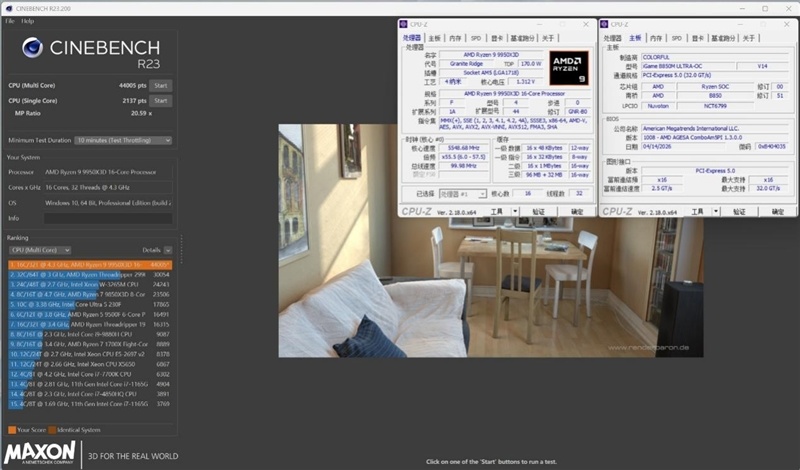Select ranking row 11 Intel Xeon X5650
The width and height of the screenshot is (800, 470).
90,364
